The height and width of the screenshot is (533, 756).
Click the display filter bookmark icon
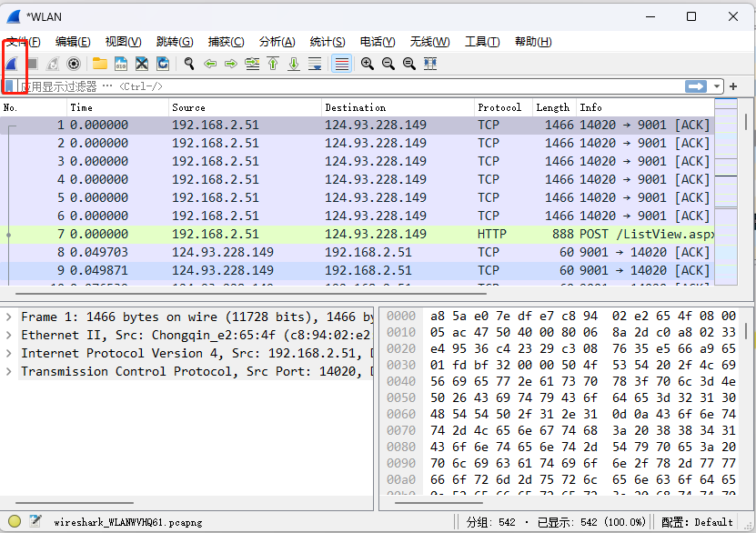[9, 86]
